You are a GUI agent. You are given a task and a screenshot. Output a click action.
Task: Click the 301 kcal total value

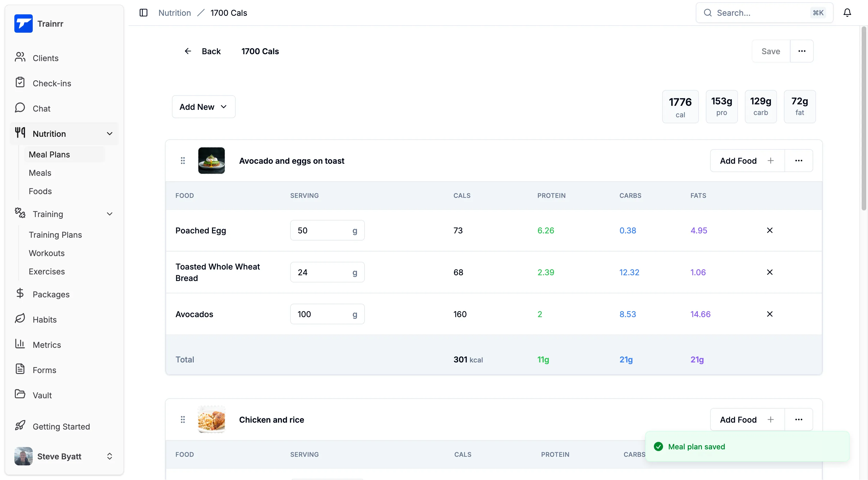468,360
